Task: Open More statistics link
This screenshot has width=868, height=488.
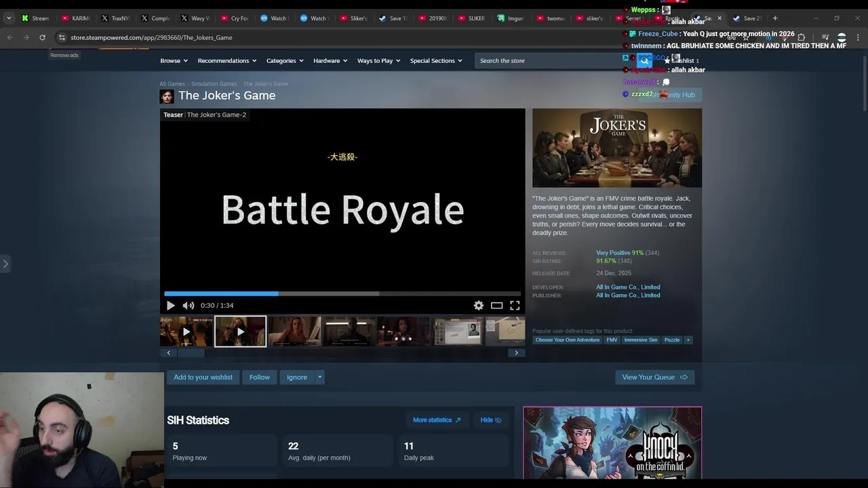Action: pyautogui.click(x=437, y=420)
